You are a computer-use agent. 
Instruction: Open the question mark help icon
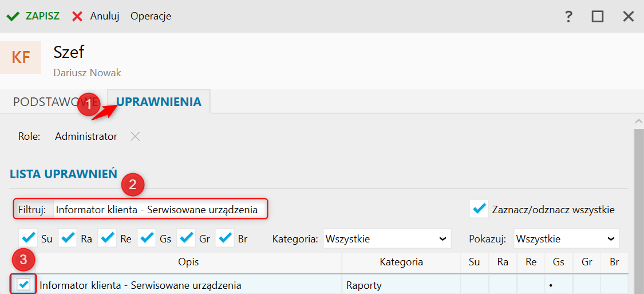tap(568, 17)
